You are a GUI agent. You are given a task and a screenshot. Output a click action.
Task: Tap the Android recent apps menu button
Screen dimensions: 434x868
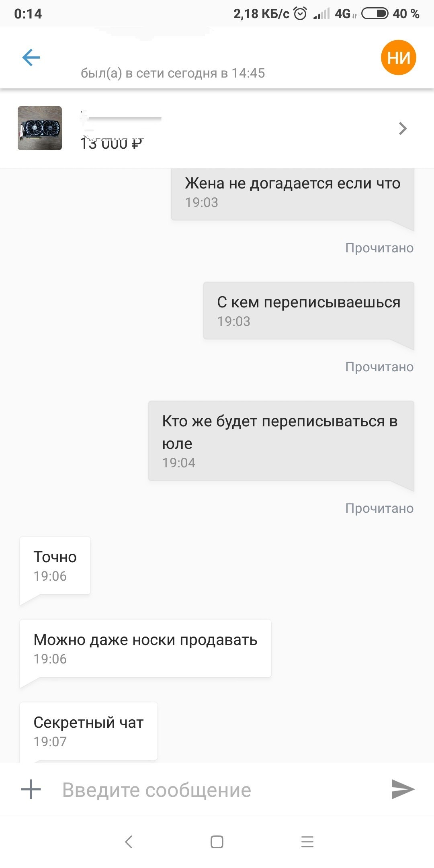tap(307, 842)
